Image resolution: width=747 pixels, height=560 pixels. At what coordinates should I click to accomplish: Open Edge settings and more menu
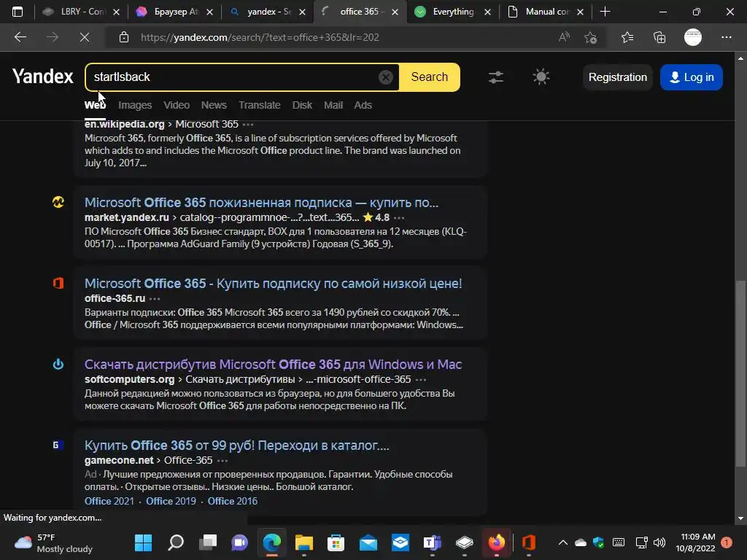tap(727, 37)
